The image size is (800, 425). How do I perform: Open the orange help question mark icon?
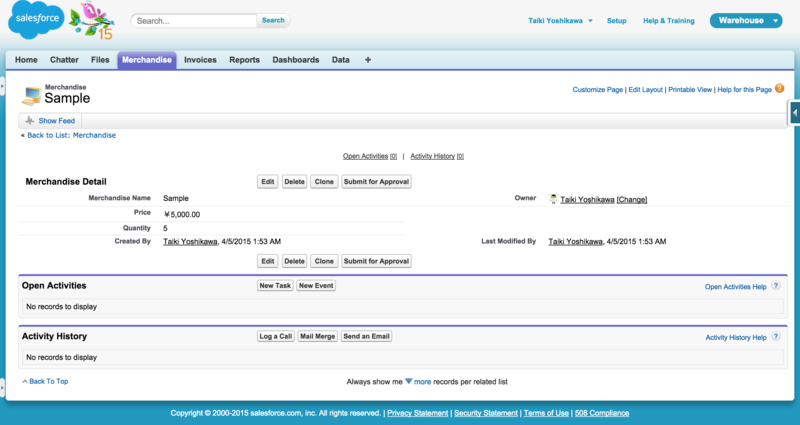coord(779,88)
